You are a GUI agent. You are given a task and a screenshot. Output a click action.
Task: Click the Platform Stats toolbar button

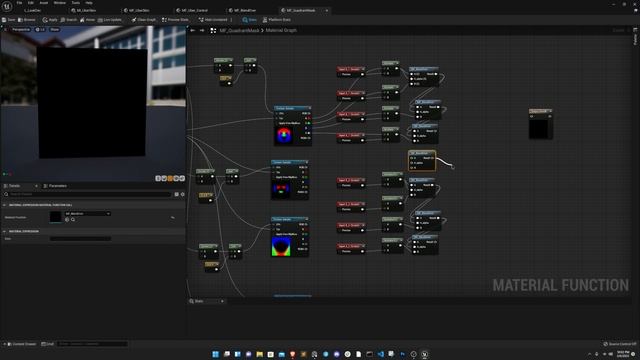[277, 20]
